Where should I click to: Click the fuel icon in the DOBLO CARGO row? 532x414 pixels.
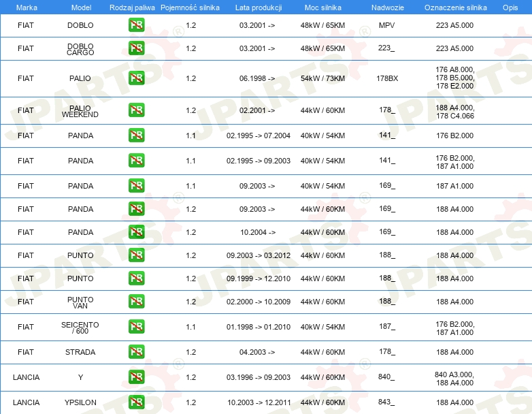click(136, 48)
